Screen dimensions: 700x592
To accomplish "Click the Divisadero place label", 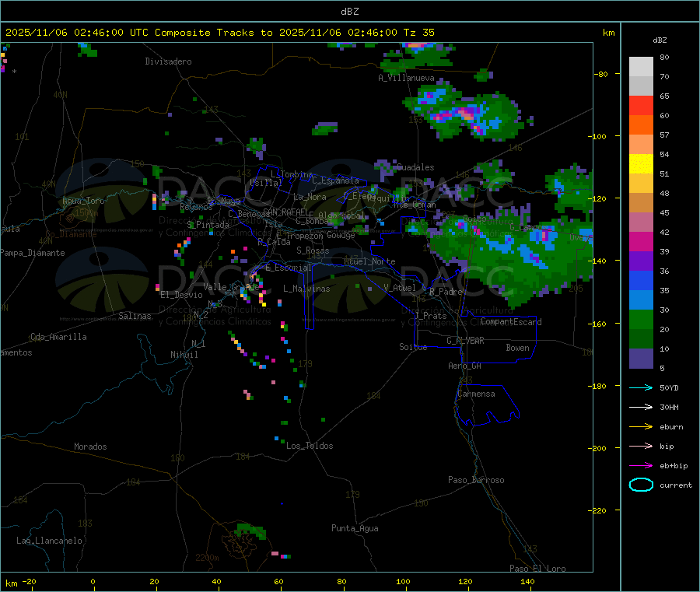I will (168, 61).
